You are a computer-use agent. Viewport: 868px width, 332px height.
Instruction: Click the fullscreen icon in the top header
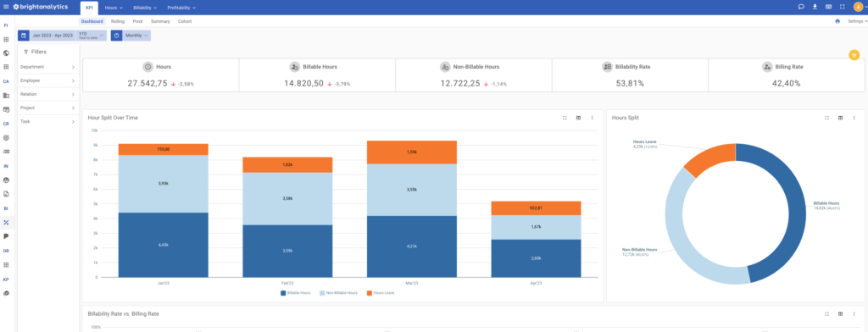tap(842, 7)
